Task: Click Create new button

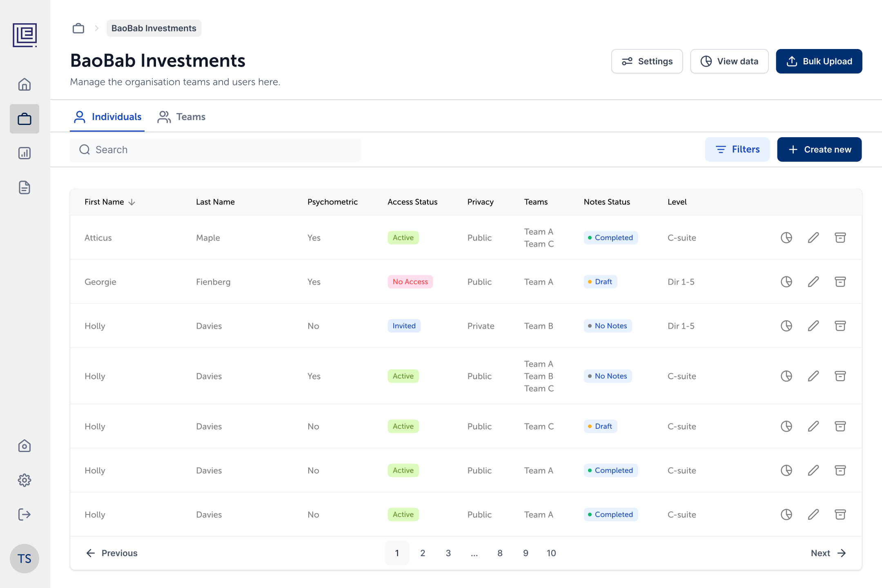Action: (x=820, y=149)
